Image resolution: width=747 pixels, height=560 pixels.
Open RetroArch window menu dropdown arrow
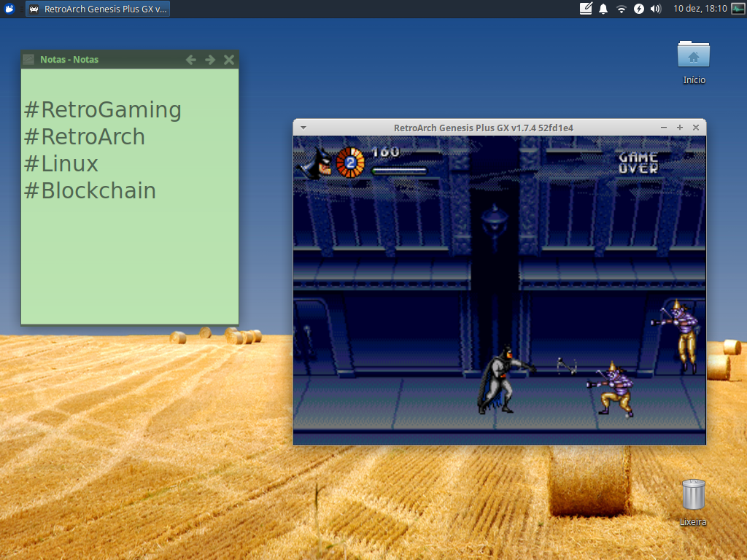[x=303, y=128]
